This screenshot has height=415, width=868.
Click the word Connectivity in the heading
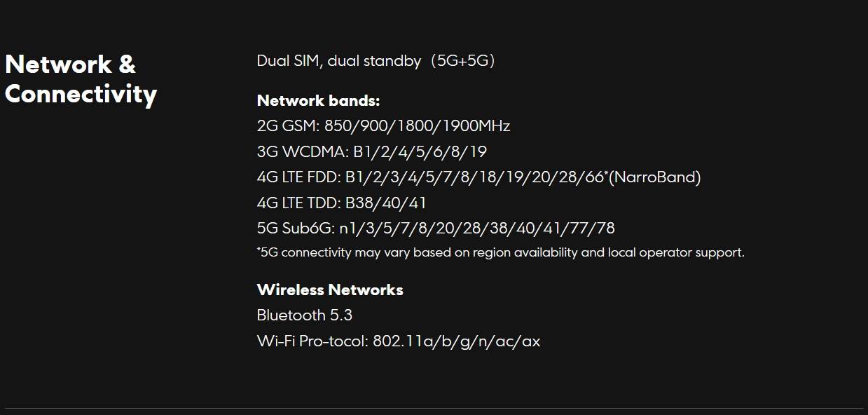pos(81,95)
